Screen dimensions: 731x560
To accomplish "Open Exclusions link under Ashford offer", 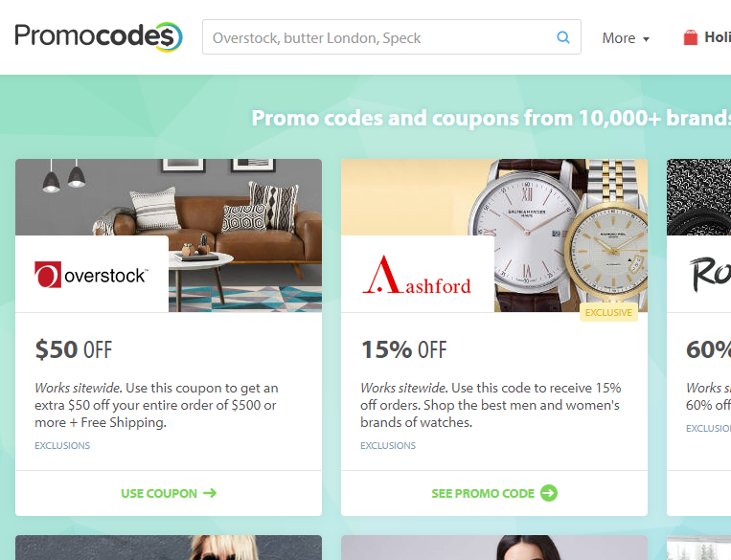I will coord(387,445).
